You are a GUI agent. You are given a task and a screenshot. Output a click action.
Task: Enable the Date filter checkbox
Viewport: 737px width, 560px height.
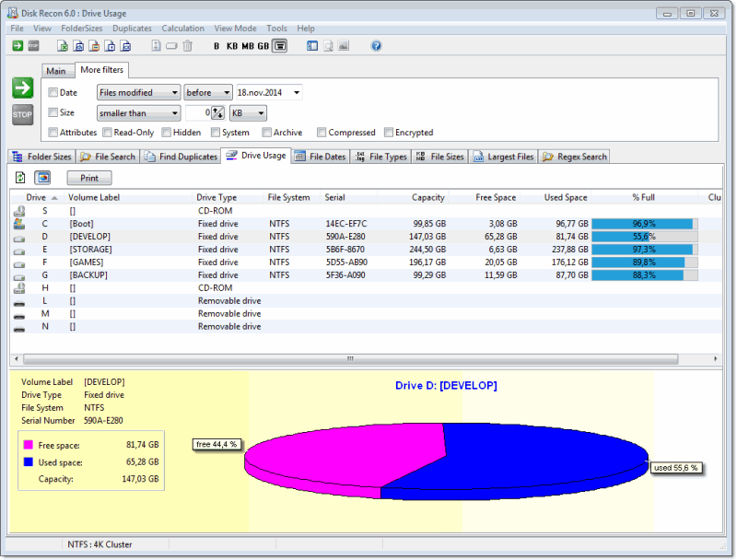click(x=53, y=92)
